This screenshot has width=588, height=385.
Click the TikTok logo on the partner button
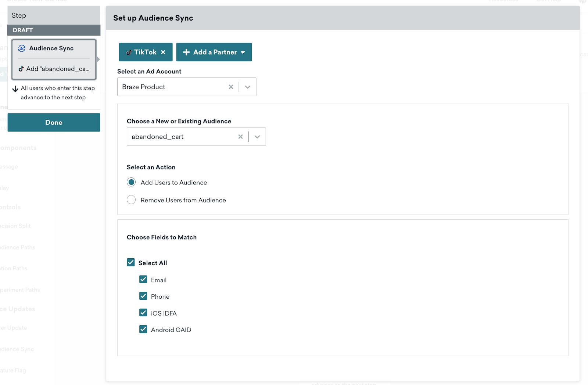pos(129,52)
